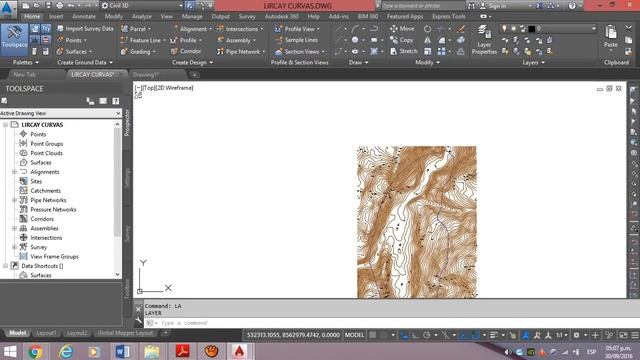Open the Windows Start menu
Viewport: 640px width, 360px height.
[10, 351]
